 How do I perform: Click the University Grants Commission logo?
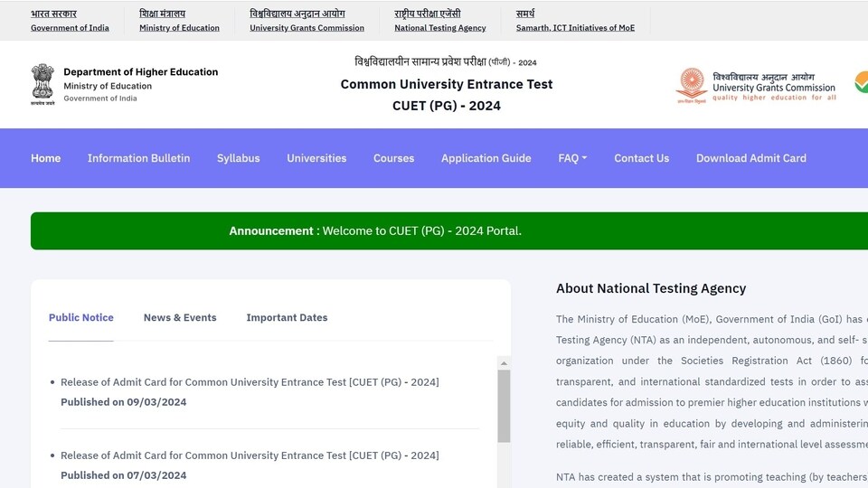tap(756, 87)
